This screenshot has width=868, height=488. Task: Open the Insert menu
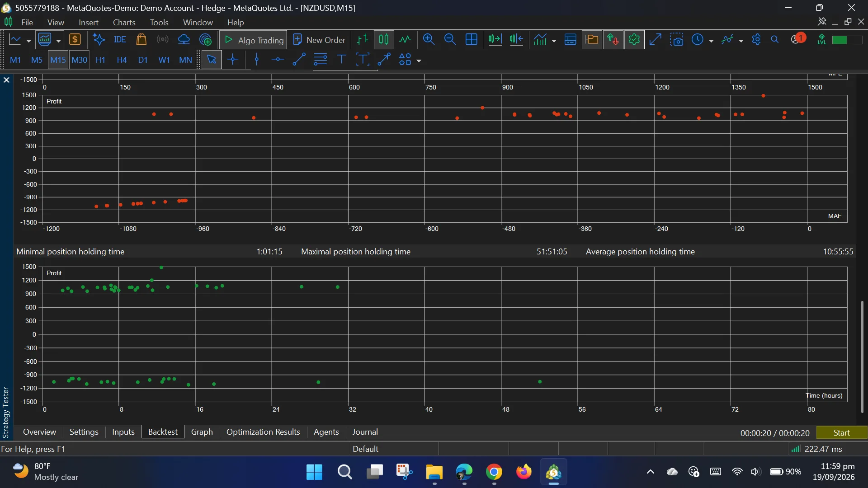pos(88,22)
